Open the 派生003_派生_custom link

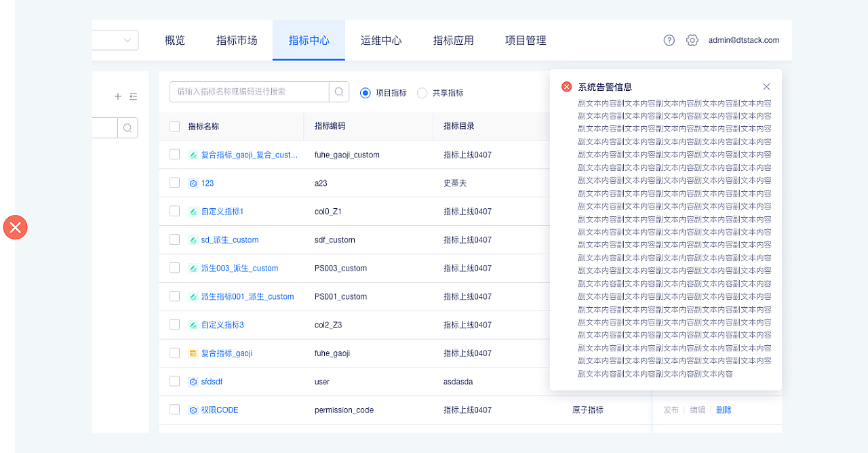[x=240, y=269]
